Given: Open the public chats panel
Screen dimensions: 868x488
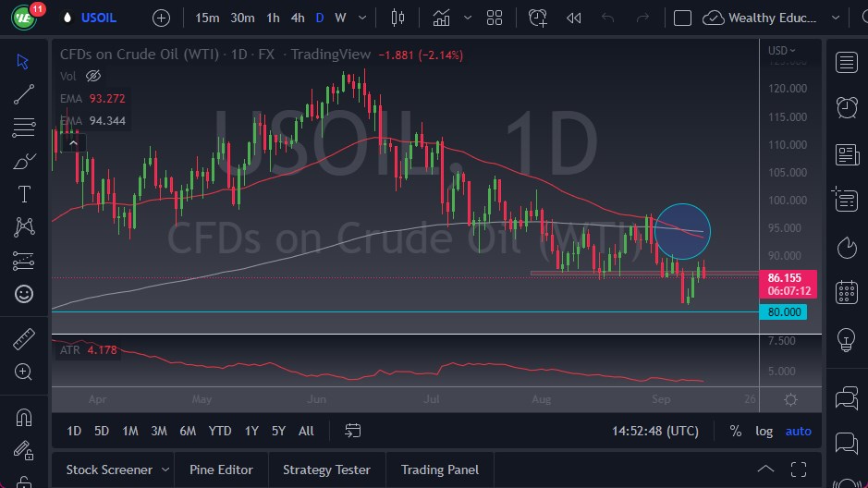Looking at the screenshot, I should tap(847, 397).
